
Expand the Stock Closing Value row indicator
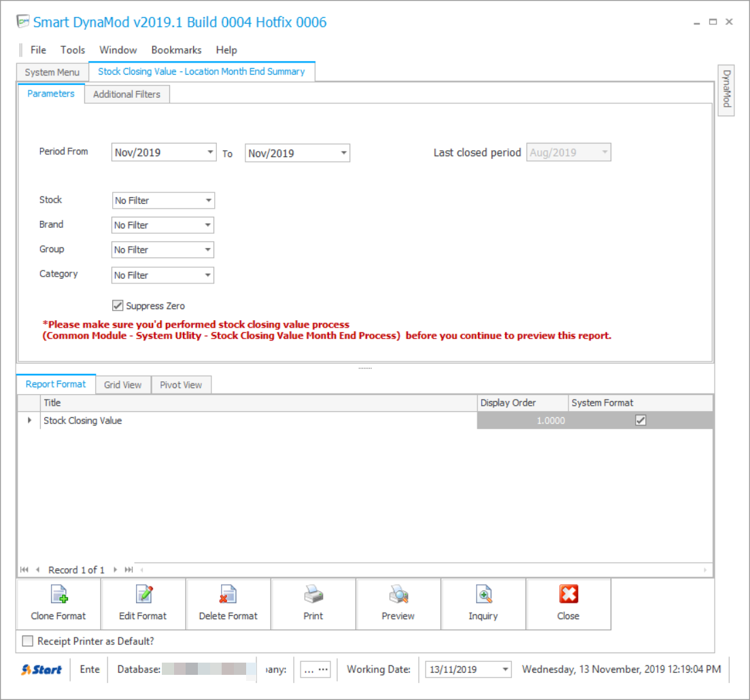[29, 420]
